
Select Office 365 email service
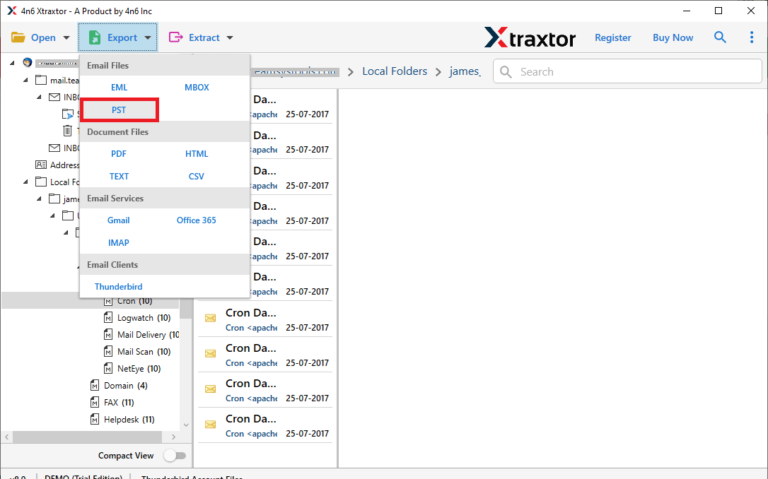[x=196, y=220]
